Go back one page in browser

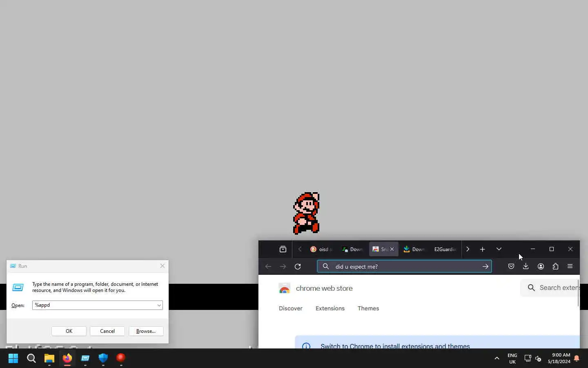coord(268,266)
